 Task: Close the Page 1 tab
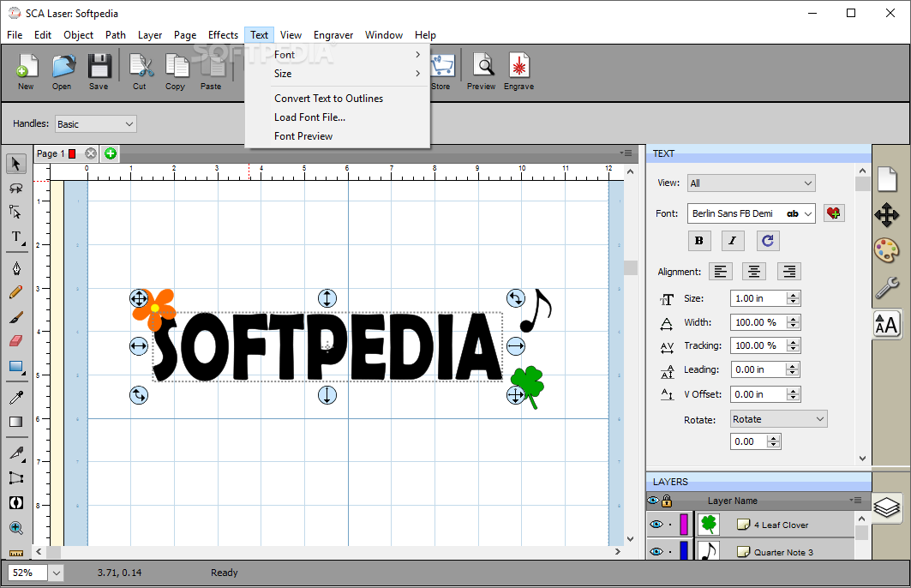pyautogui.click(x=91, y=153)
